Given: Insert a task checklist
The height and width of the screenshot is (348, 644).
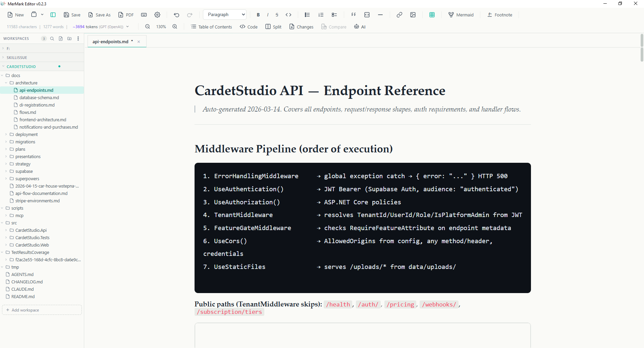Looking at the screenshot, I should [x=334, y=15].
